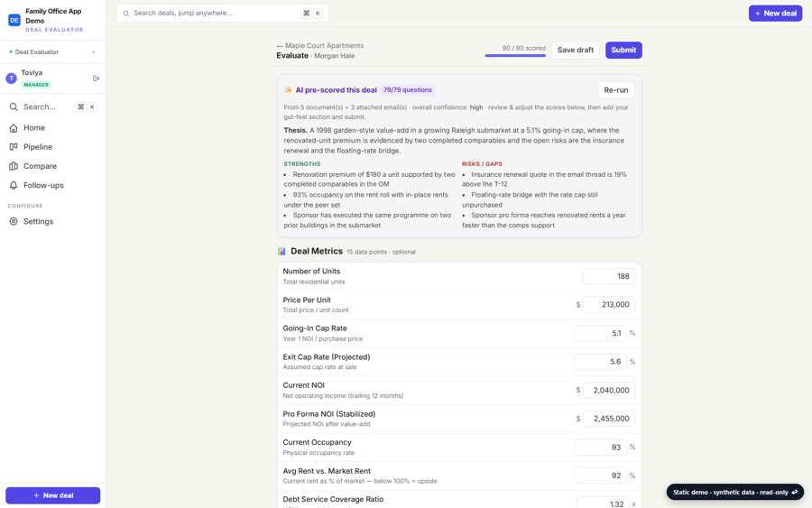Click the Pro Forma NOI (Stabilized) field

pyautogui.click(x=608, y=419)
